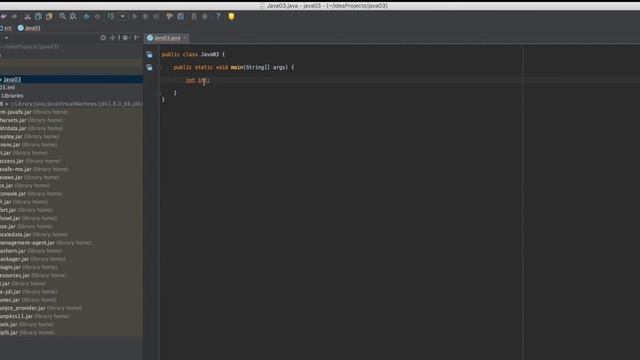Viewport: 640px width, 360px height.
Task: Click 'main' in the method signature
Action: point(237,67)
